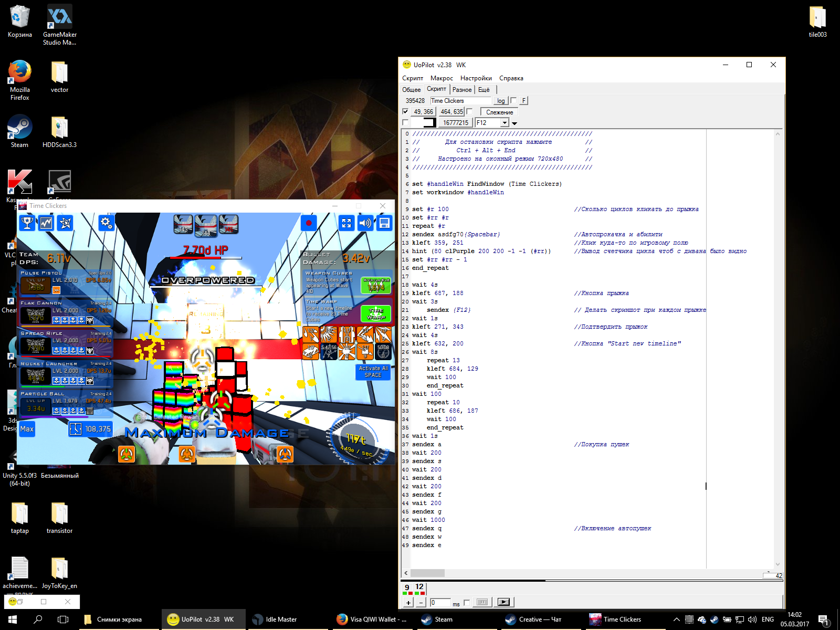Enable the checkbox next to the ms field
Image resolution: width=840 pixels, height=630 pixels.
click(x=467, y=603)
